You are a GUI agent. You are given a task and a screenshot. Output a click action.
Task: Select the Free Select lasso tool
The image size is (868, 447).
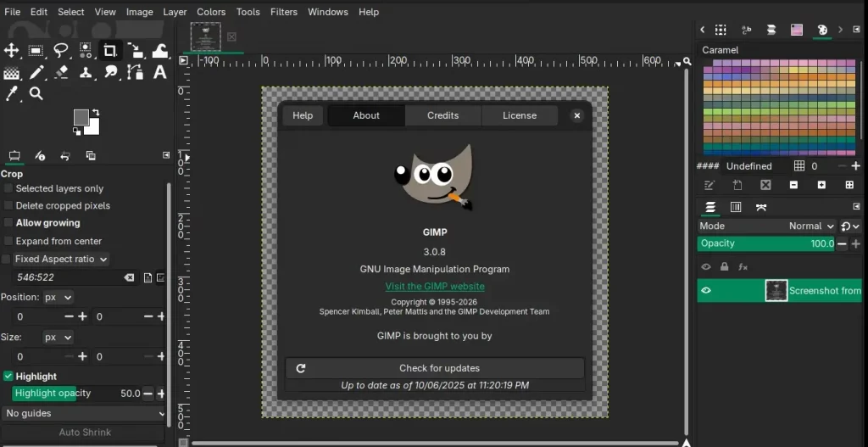tap(60, 51)
